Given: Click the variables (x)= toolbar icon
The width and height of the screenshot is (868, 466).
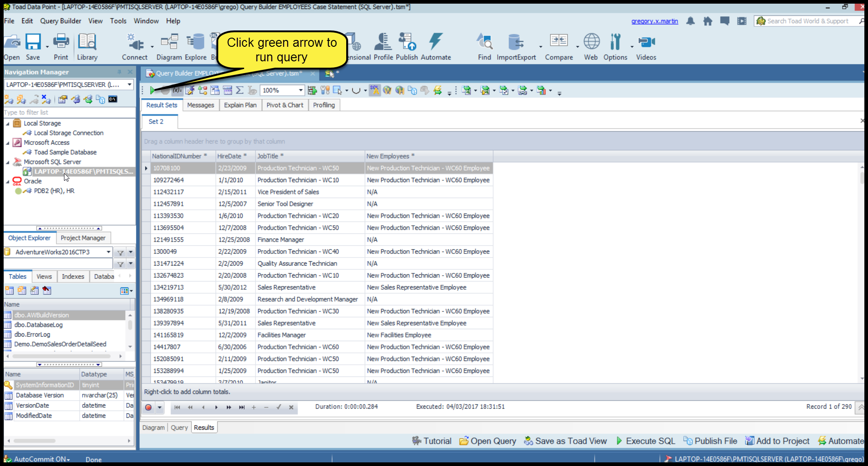Looking at the screenshot, I should coord(177,90).
